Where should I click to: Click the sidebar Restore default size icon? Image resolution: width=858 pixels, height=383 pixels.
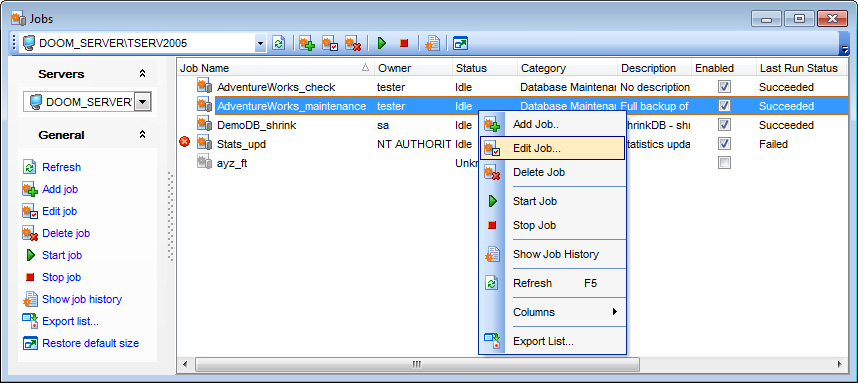pos(30,344)
